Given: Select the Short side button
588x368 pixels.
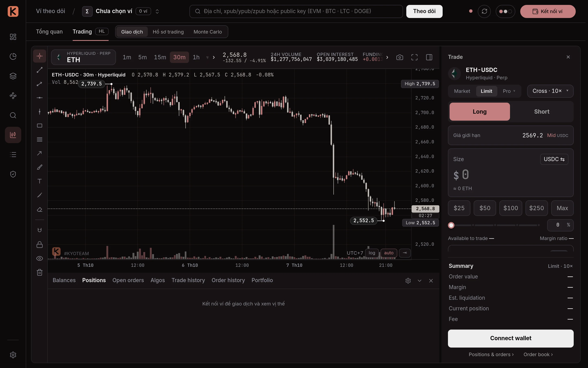Looking at the screenshot, I should (542, 112).
